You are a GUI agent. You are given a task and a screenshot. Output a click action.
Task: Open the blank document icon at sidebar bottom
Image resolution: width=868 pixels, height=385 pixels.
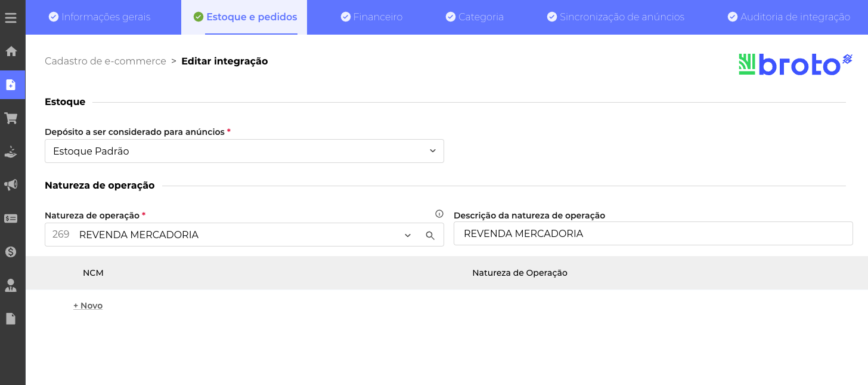point(11,319)
